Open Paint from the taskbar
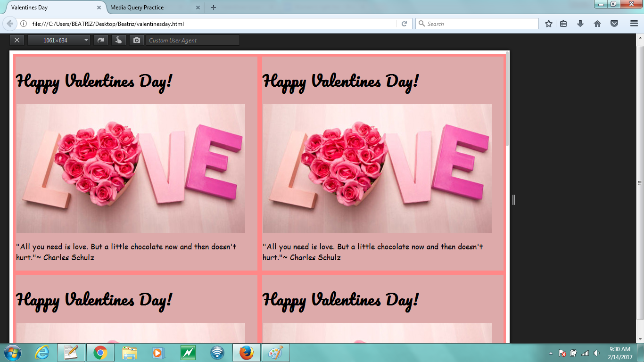This screenshot has width=644, height=362. click(276, 353)
